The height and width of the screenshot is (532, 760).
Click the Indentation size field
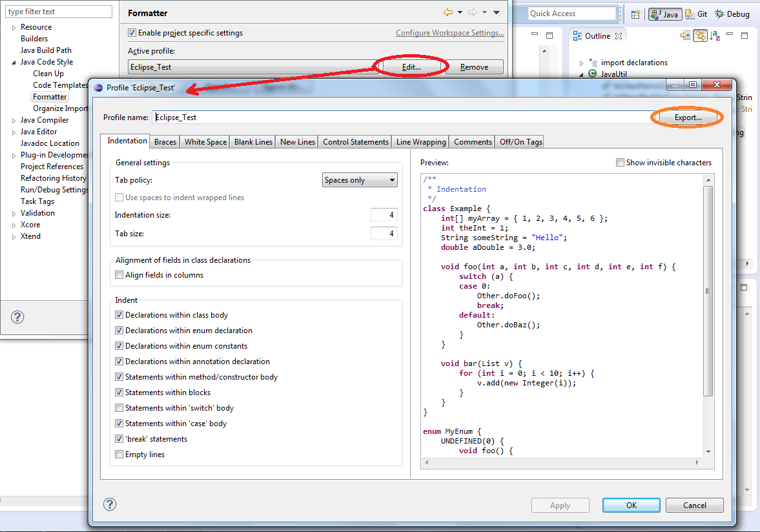(384, 214)
